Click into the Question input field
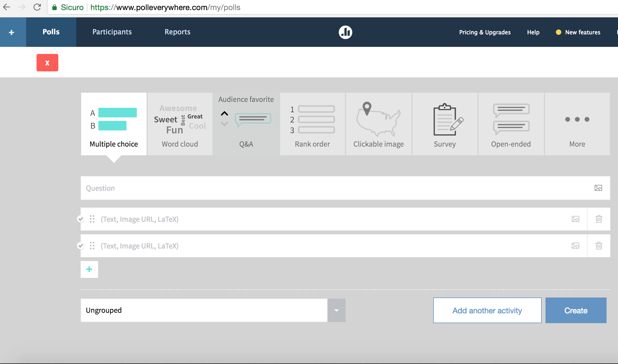The height and width of the screenshot is (364, 618). (345, 188)
